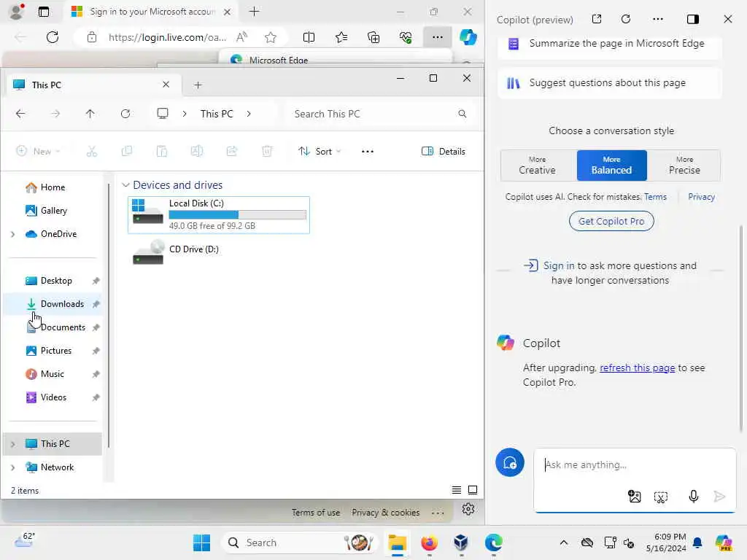Open Edge Collections icon
Image resolution: width=747 pixels, height=560 pixels.
coord(373,37)
